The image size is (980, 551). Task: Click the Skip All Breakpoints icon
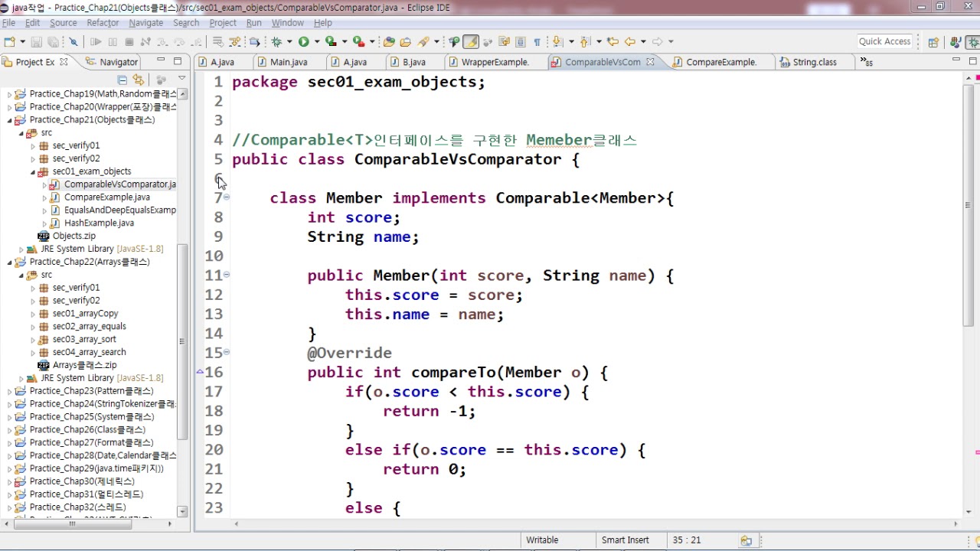pos(73,42)
